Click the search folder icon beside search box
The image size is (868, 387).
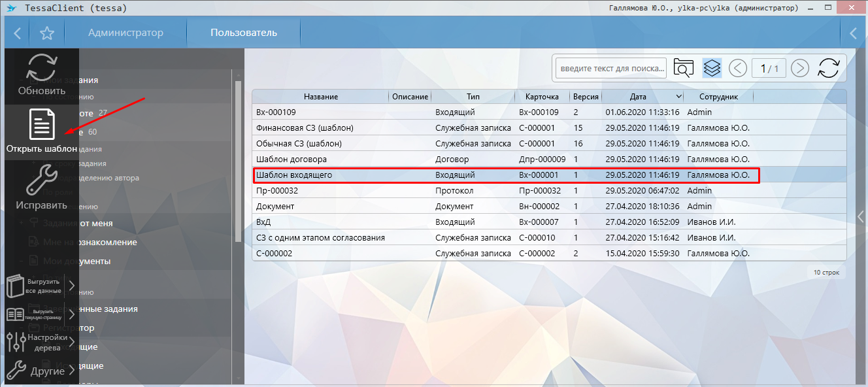click(x=683, y=67)
